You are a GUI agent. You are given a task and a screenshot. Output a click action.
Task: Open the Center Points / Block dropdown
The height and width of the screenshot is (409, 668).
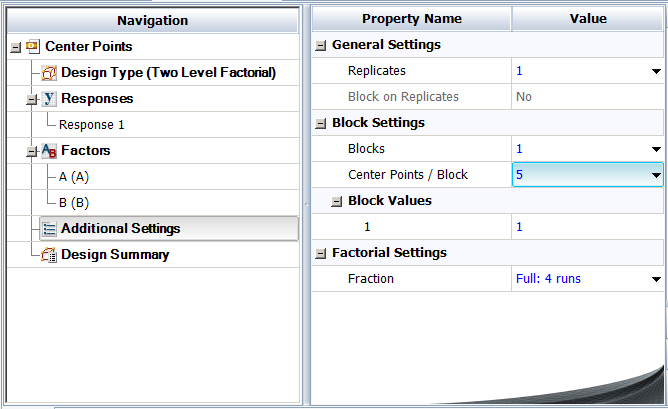coord(656,175)
